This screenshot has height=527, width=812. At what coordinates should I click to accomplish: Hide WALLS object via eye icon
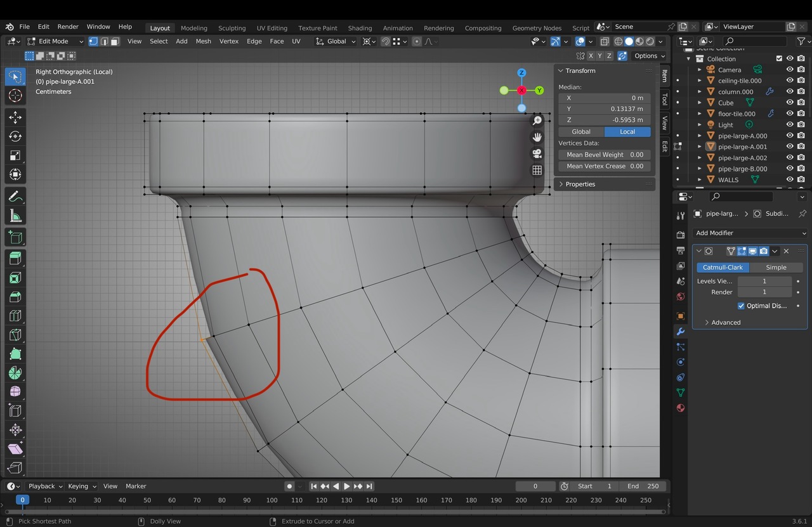(790, 180)
